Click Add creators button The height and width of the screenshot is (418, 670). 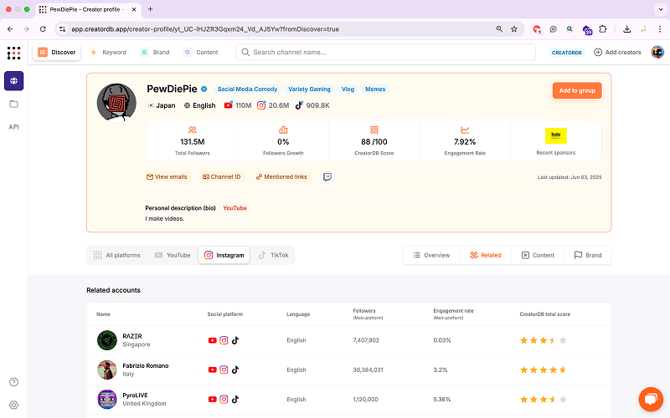pyautogui.click(x=617, y=52)
